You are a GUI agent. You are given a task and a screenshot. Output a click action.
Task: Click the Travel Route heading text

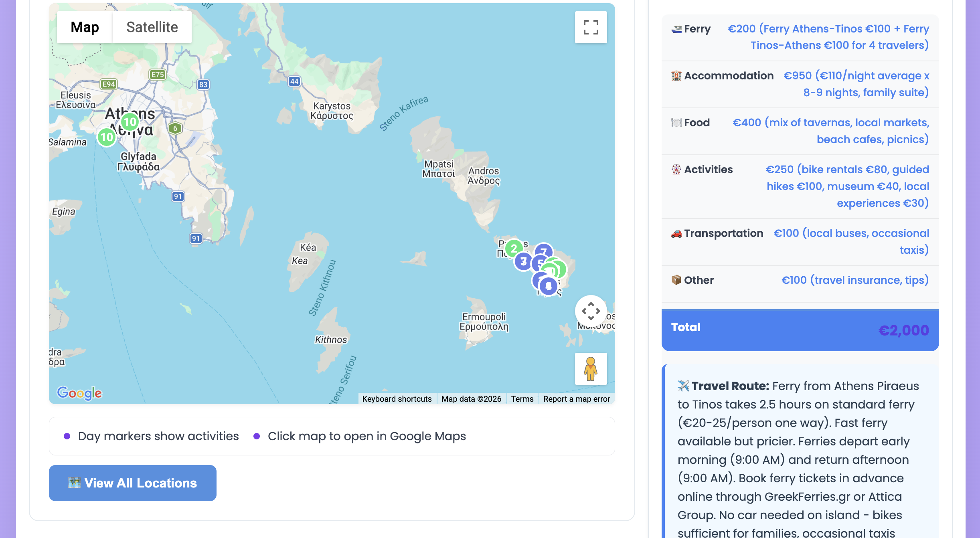(x=730, y=386)
